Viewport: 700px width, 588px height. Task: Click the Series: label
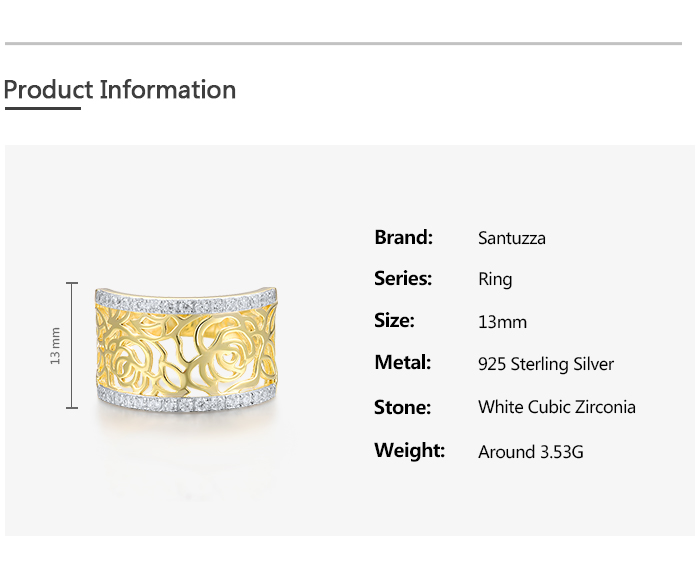pyautogui.click(x=403, y=278)
